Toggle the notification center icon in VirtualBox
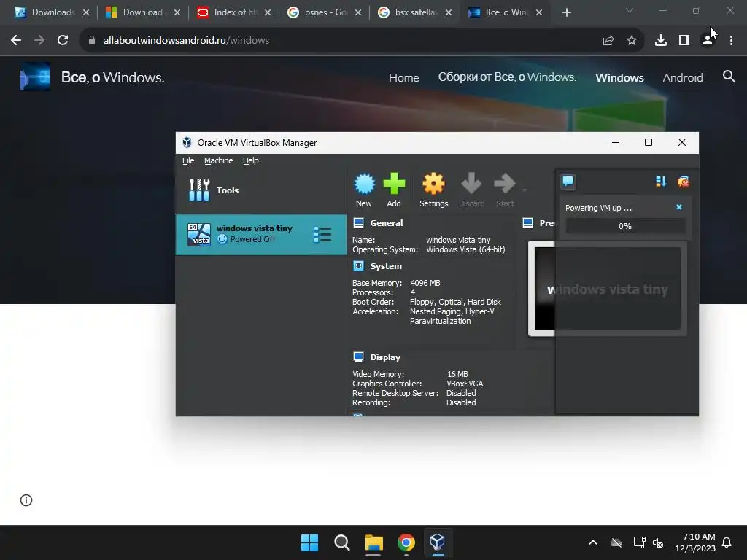747x560 pixels. [568, 182]
